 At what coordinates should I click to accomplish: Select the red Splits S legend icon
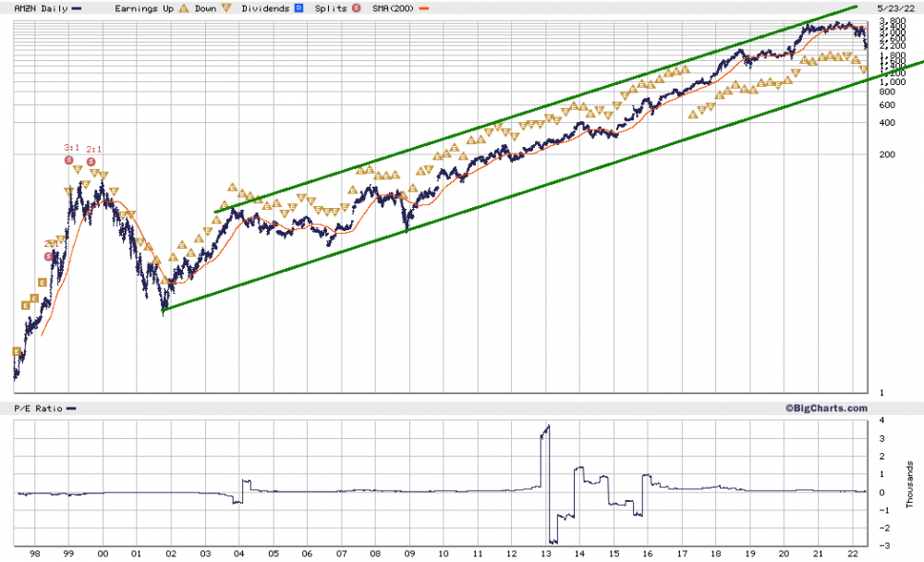point(357,8)
